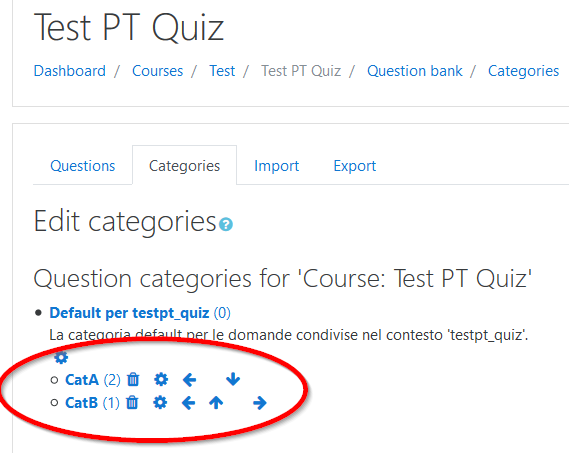Select the Categories tab
Image resolution: width=569 pixels, height=453 pixels.
(184, 166)
